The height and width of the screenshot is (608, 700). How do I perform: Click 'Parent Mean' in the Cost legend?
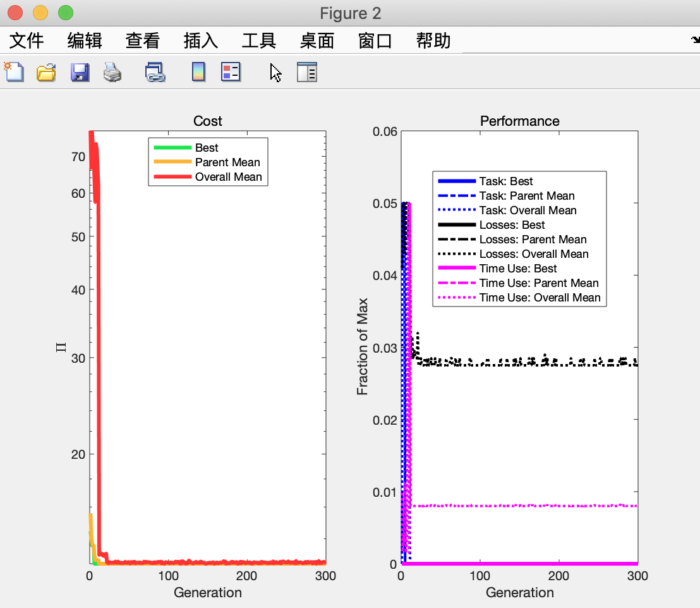[227, 162]
